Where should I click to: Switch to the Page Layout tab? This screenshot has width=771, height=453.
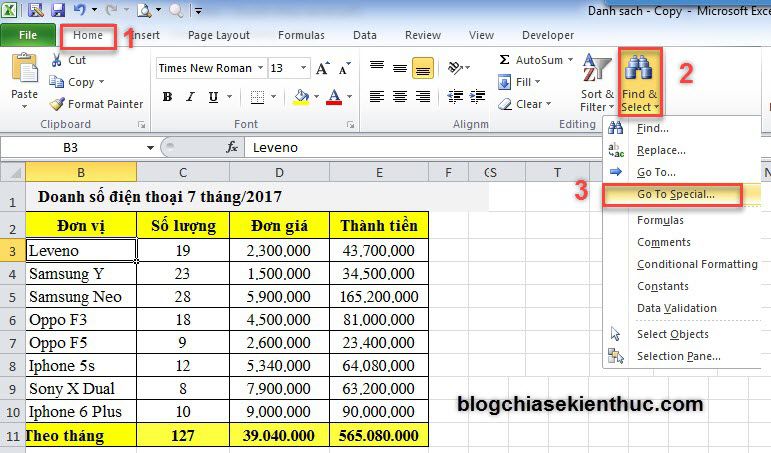(x=219, y=35)
